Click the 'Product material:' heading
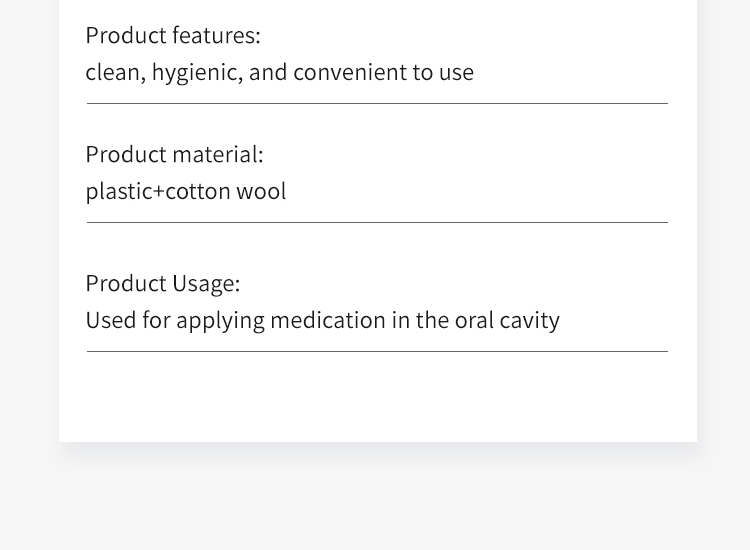The height and width of the screenshot is (550, 750). click(x=175, y=154)
